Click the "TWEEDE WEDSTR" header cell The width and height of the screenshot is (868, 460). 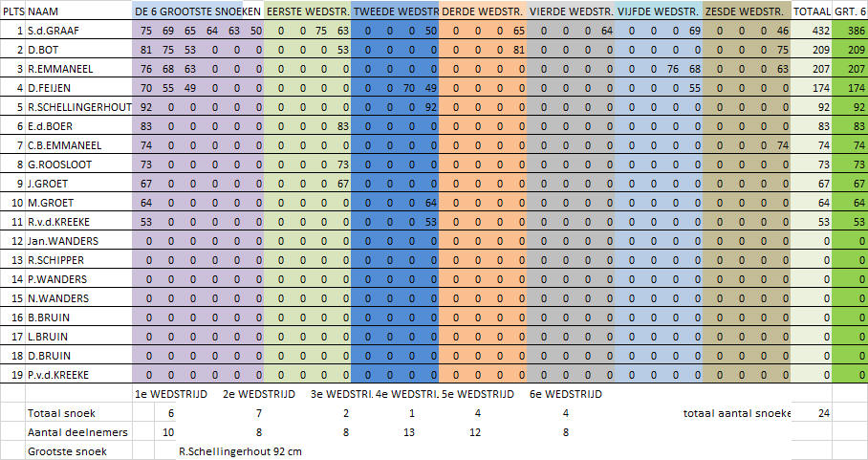395,11
